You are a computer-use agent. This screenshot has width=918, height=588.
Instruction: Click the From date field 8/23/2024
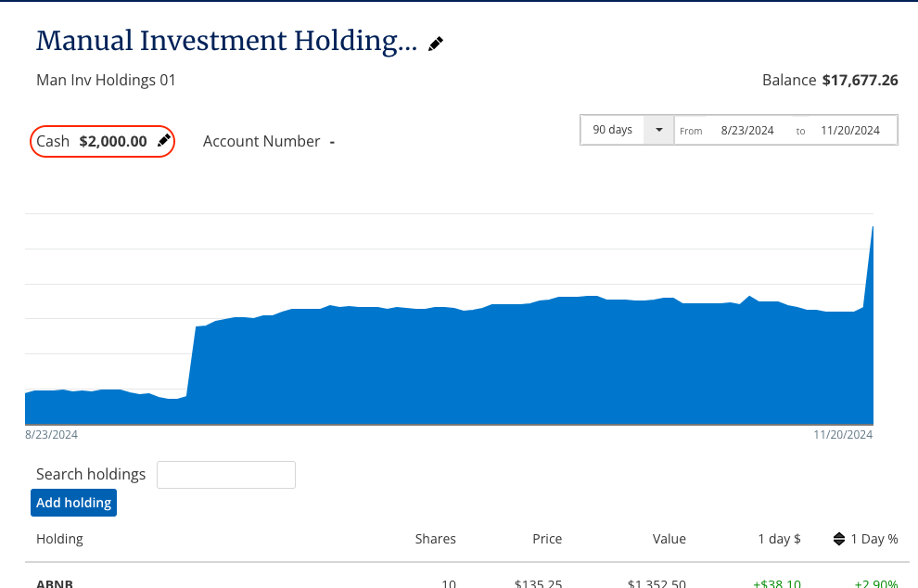coord(747,131)
